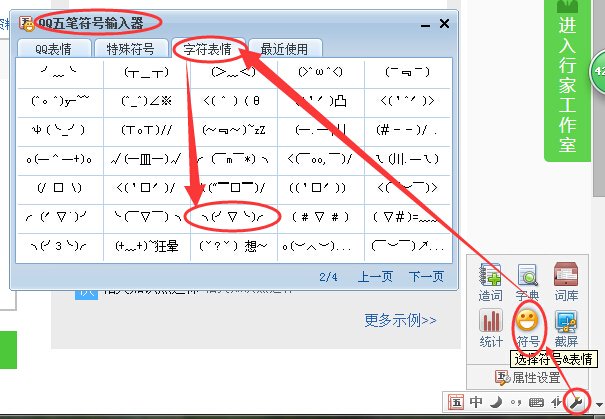Switch to the 特殊符号 tab
The width and height of the screenshot is (605, 419).
click(x=130, y=49)
